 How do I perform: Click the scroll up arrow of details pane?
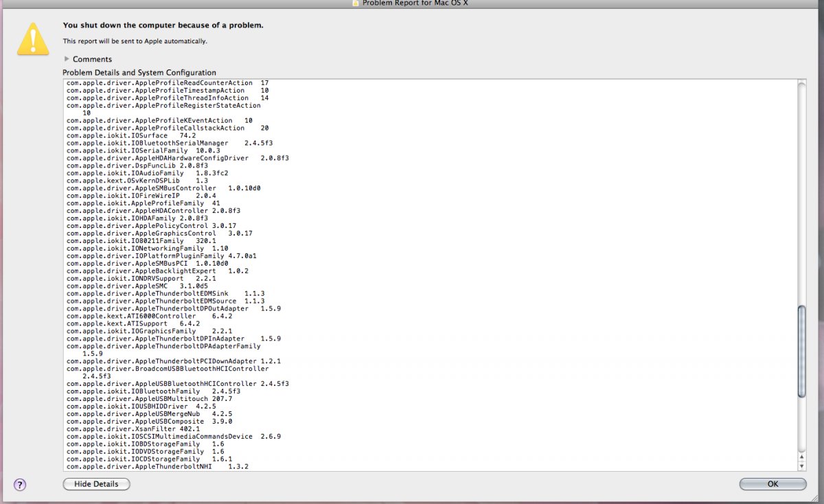pyautogui.click(x=801, y=458)
